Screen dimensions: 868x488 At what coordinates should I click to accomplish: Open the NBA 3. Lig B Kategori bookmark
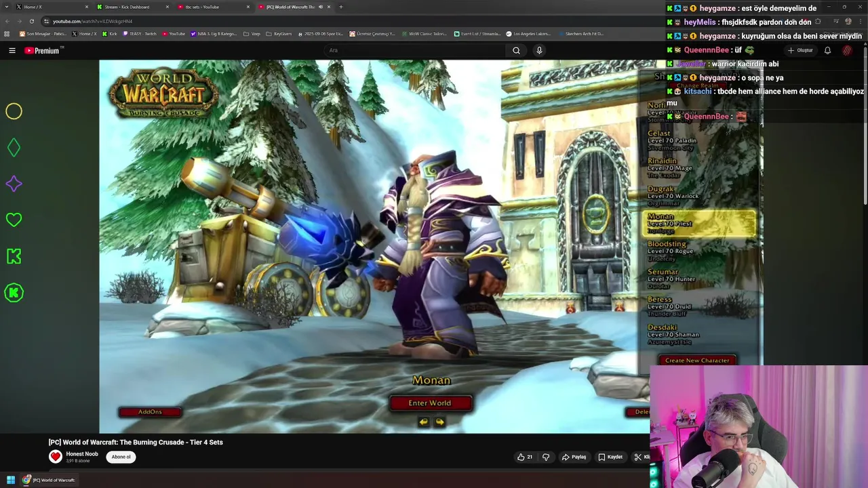coord(214,33)
